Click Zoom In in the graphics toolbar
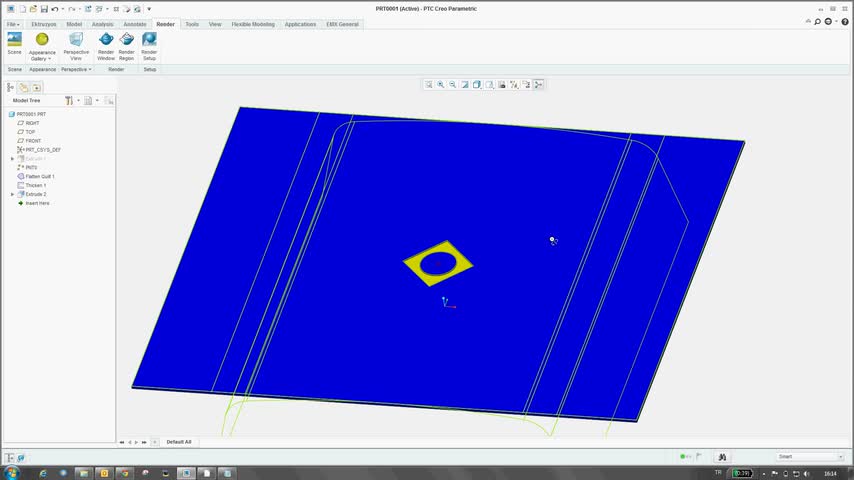The height and width of the screenshot is (480, 854). point(441,84)
